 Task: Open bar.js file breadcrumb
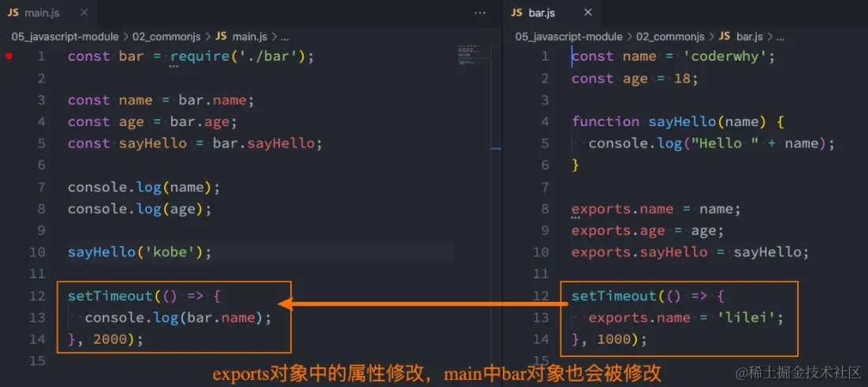[750, 36]
